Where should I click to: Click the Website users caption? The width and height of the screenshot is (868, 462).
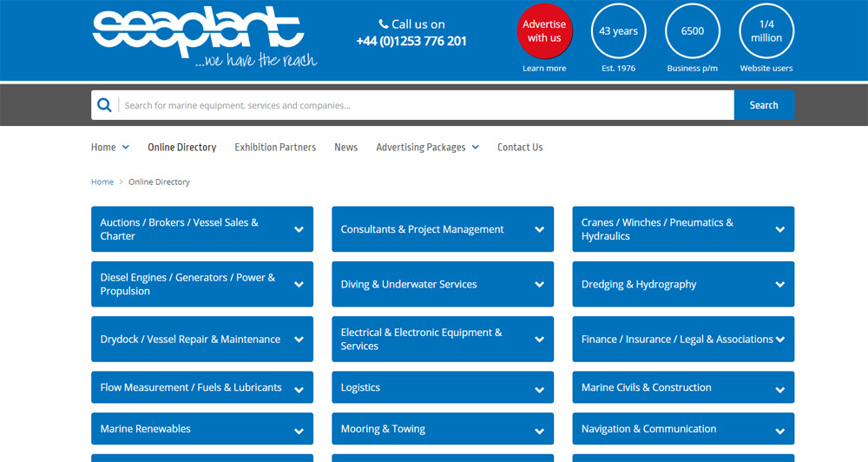[x=766, y=68]
